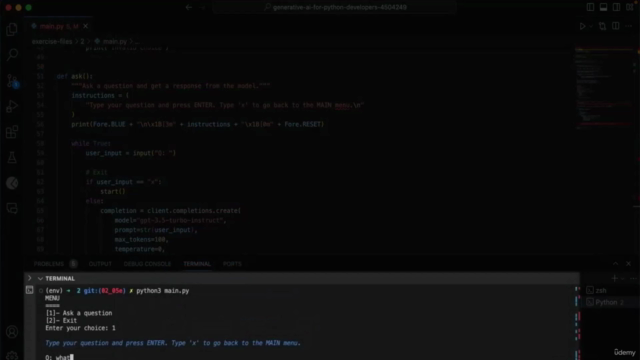The image size is (640, 360).
Task: Click 'python3 main.py' command in terminal
Action: click(162, 291)
